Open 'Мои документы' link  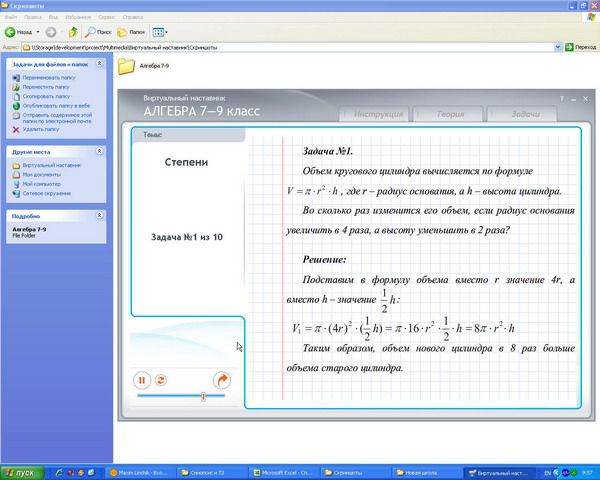tap(41, 174)
